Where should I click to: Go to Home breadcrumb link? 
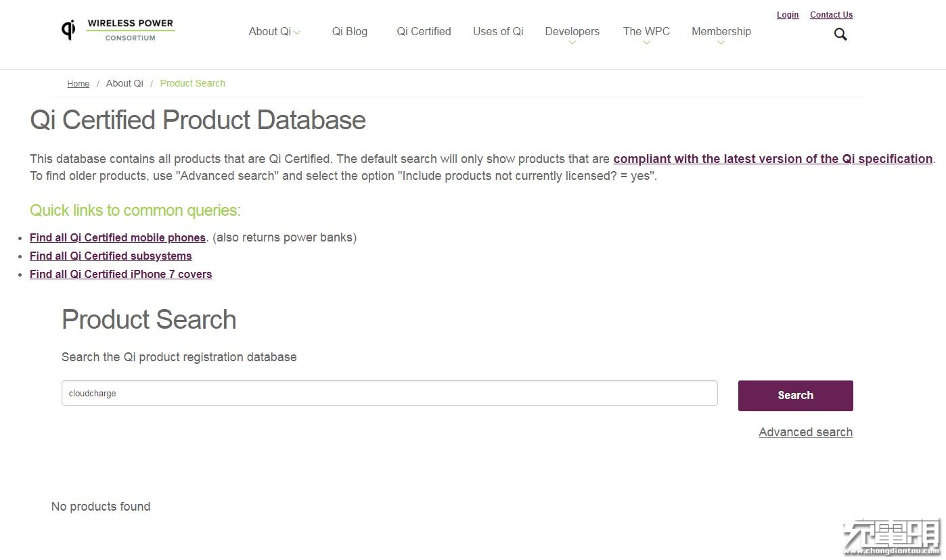pyautogui.click(x=78, y=84)
